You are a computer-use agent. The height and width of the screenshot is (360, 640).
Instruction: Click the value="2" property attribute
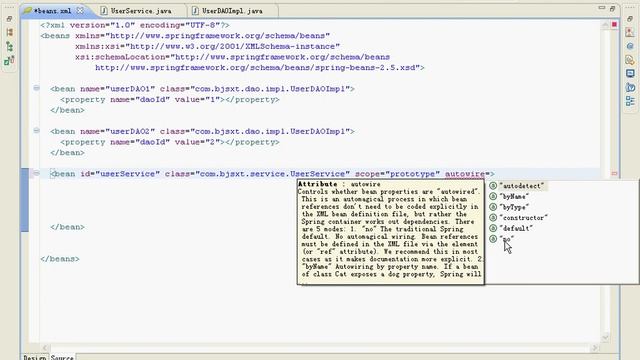point(198,142)
